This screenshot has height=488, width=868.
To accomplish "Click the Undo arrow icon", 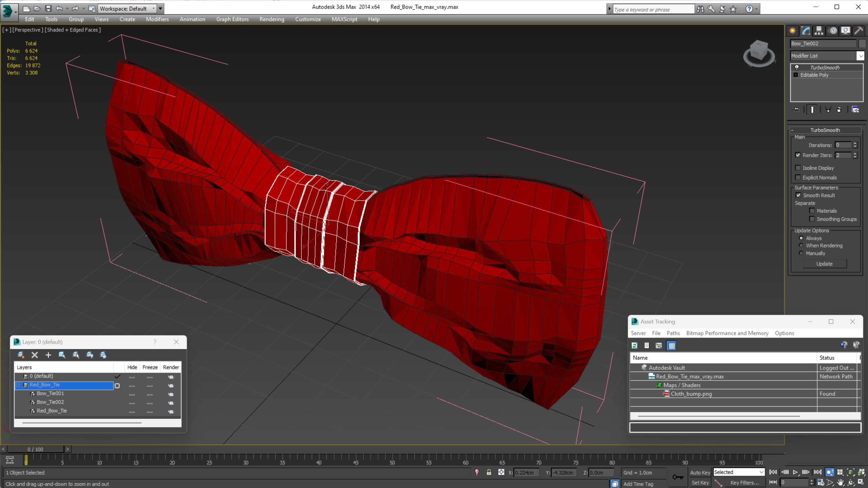I will point(59,9).
